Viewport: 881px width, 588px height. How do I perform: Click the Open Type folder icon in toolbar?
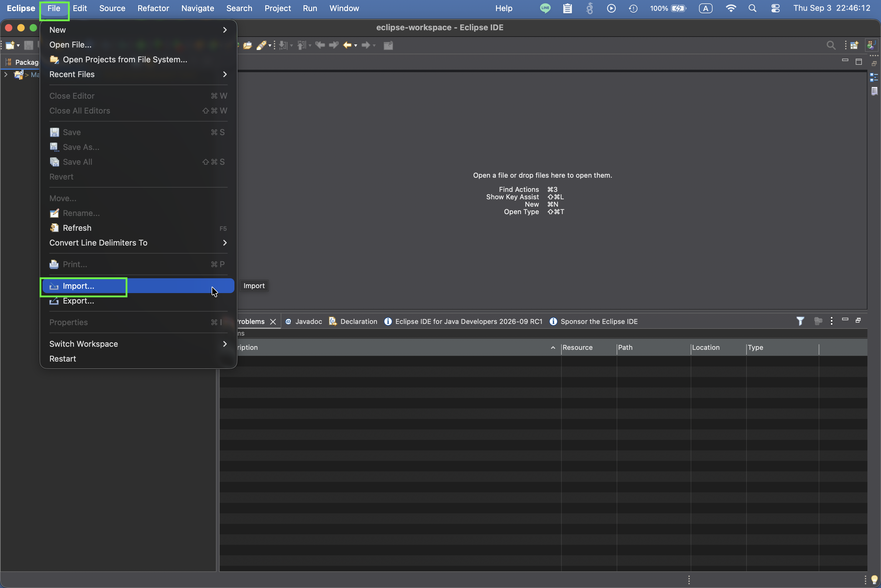pyautogui.click(x=247, y=45)
